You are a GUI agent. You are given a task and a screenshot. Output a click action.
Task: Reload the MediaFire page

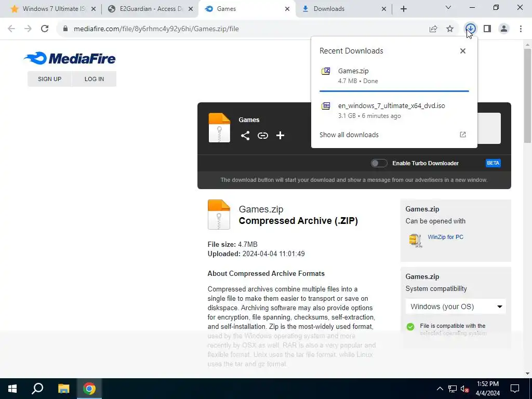point(45,29)
